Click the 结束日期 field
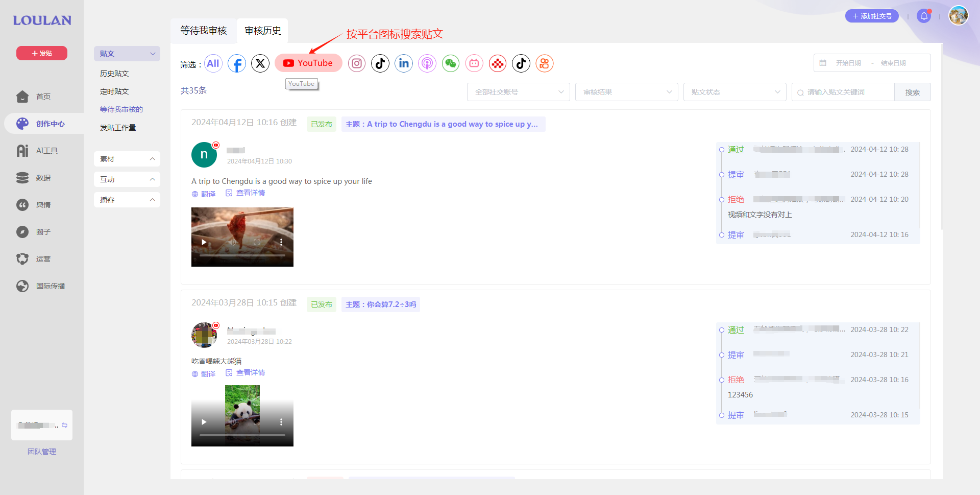 point(893,63)
